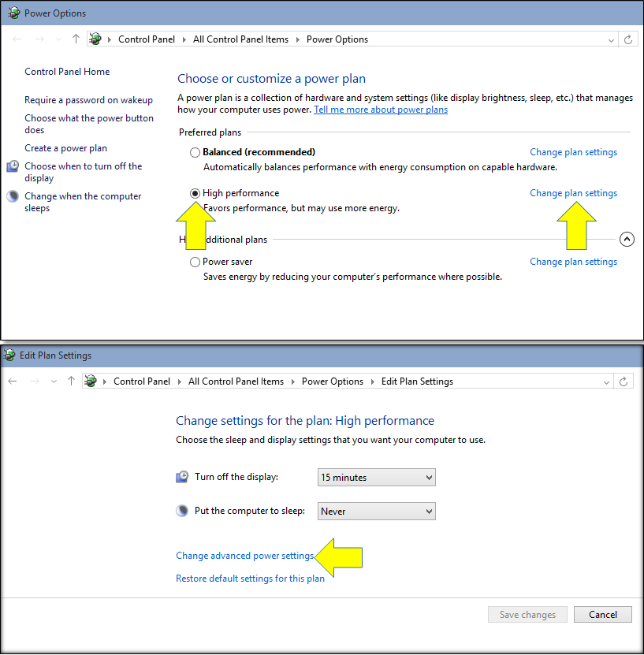Click the battery icon in the address bar
Viewport: 644px width, 655px height.
pyautogui.click(x=95, y=39)
